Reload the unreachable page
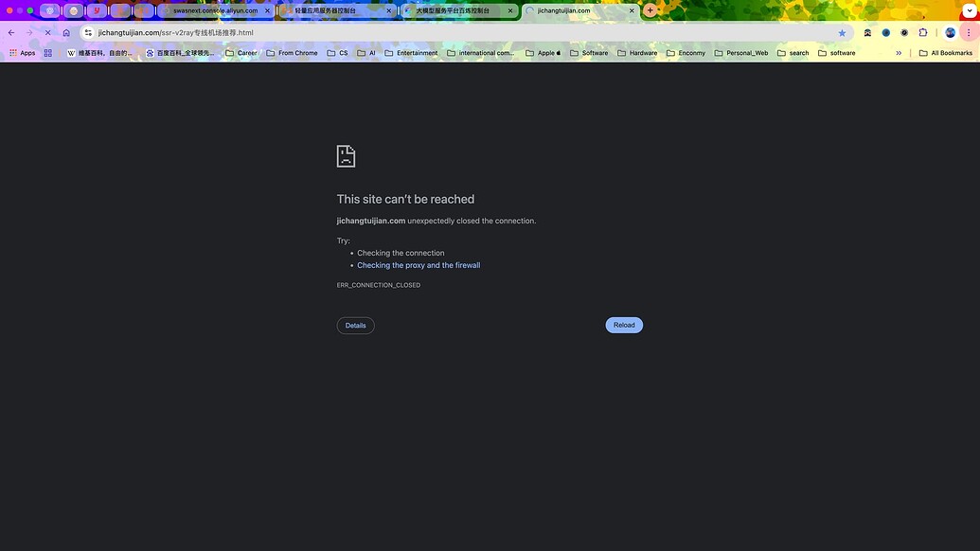Viewport: 980px width, 551px height. 624,325
